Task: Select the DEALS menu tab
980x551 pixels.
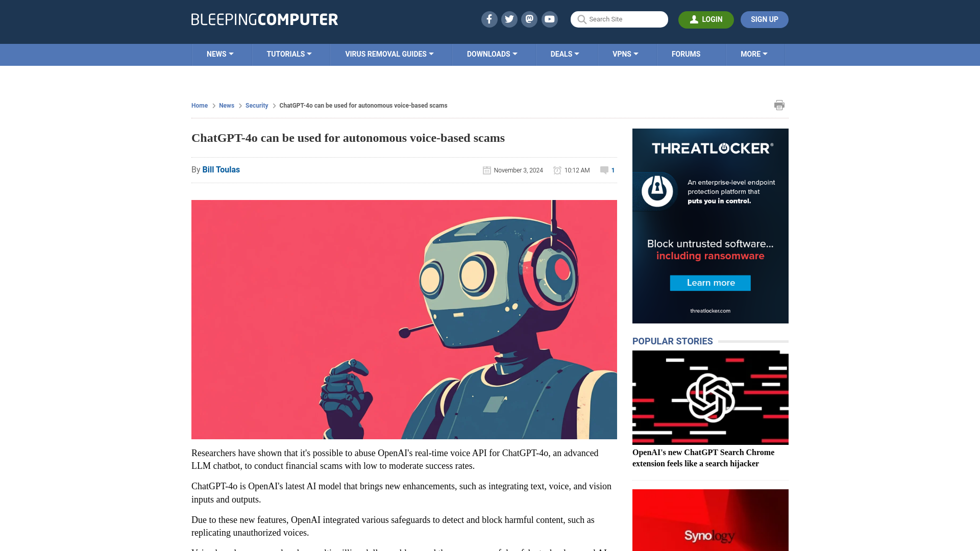Action: click(565, 54)
